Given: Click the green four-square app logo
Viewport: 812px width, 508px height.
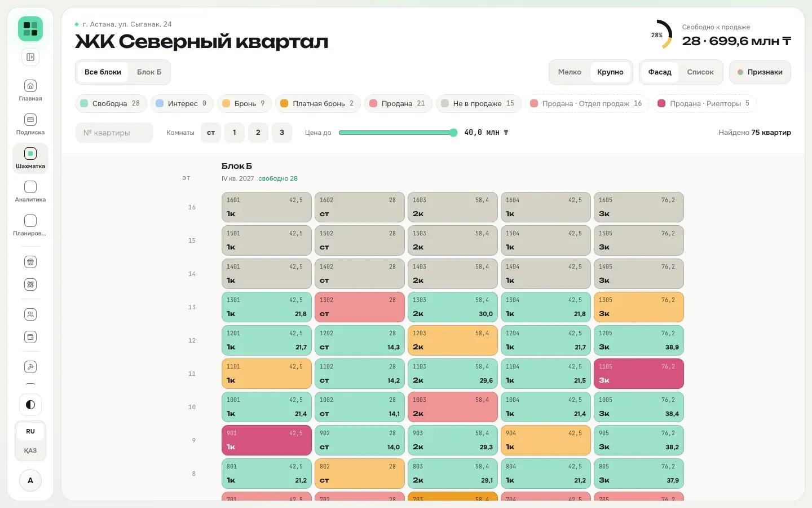Looking at the screenshot, I should pos(30,29).
